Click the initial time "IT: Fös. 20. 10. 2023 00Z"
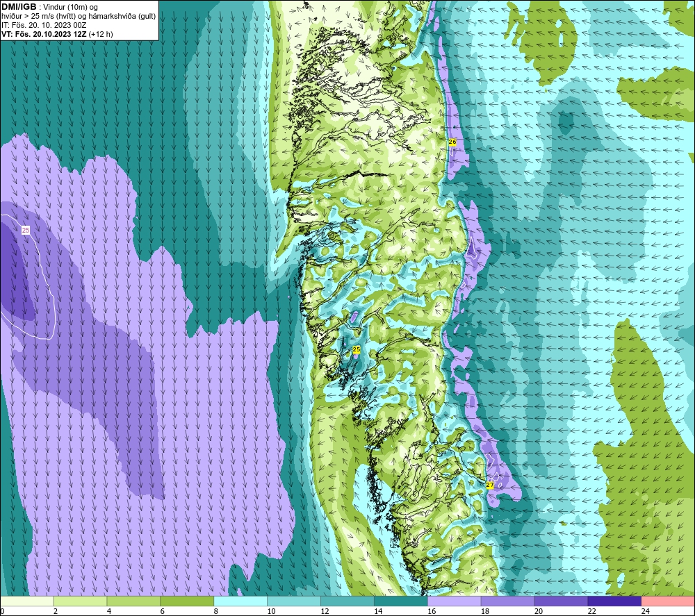The image size is (695, 616). 44,25
